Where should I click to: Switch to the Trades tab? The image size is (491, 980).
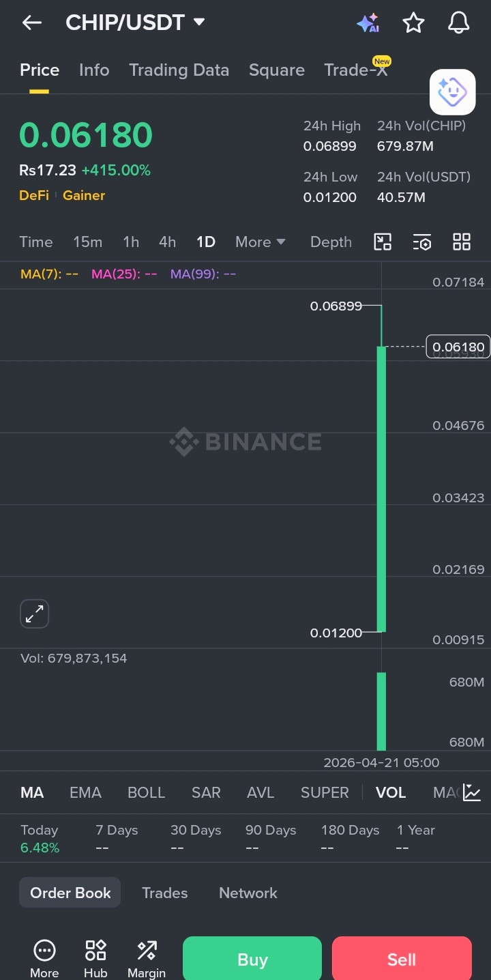coord(164,893)
